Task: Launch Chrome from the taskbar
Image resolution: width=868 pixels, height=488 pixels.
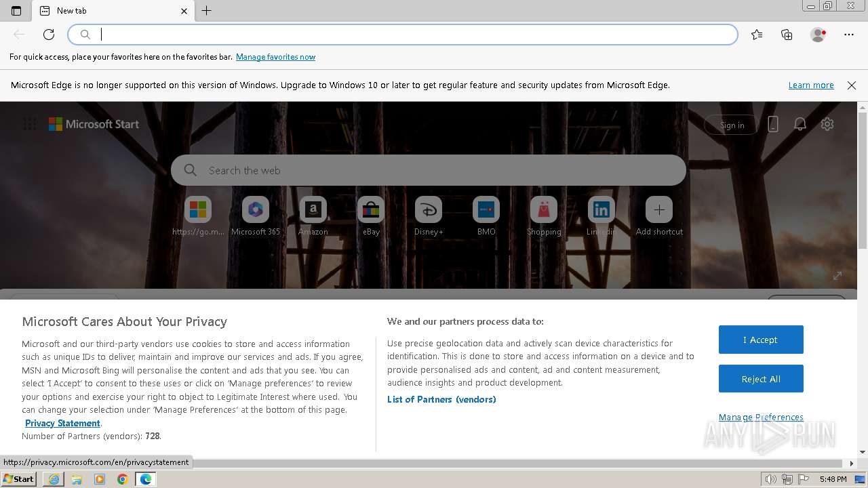Action: click(x=123, y=479)
